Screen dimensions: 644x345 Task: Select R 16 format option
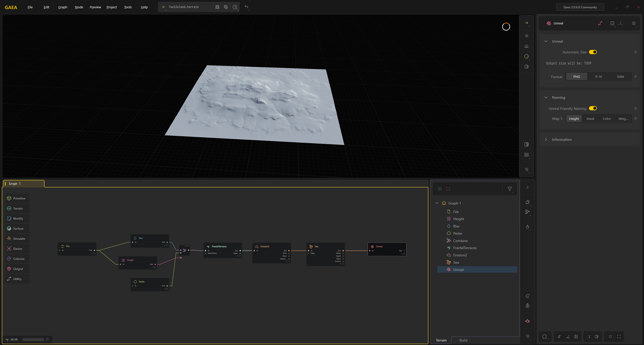[598, 77]
